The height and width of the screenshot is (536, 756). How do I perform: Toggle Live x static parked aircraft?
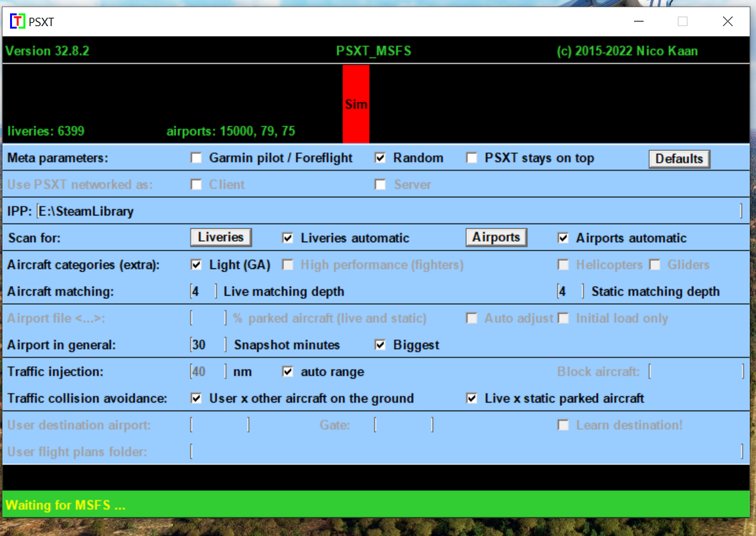pyautogui.click(x=471, y=399)
